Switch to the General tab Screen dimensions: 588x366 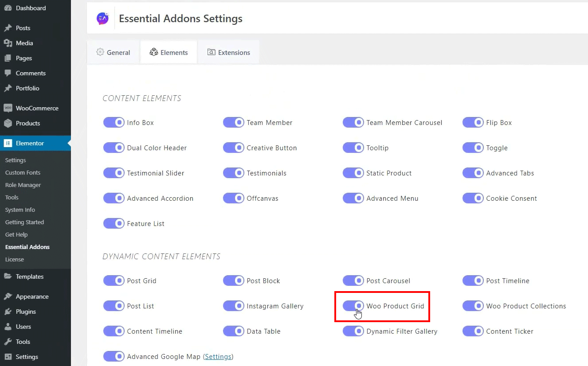pos(113,52)
